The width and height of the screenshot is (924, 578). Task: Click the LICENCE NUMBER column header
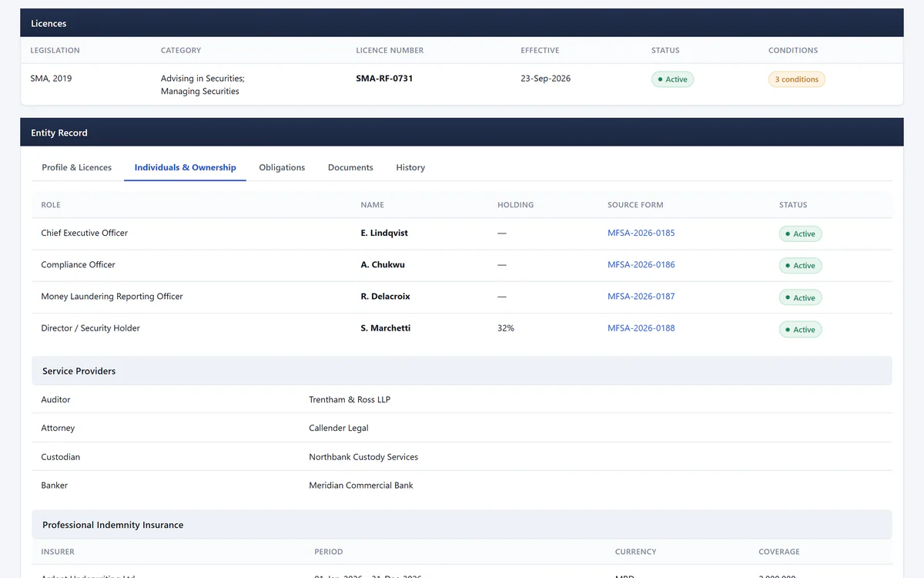tap(390, 50)
